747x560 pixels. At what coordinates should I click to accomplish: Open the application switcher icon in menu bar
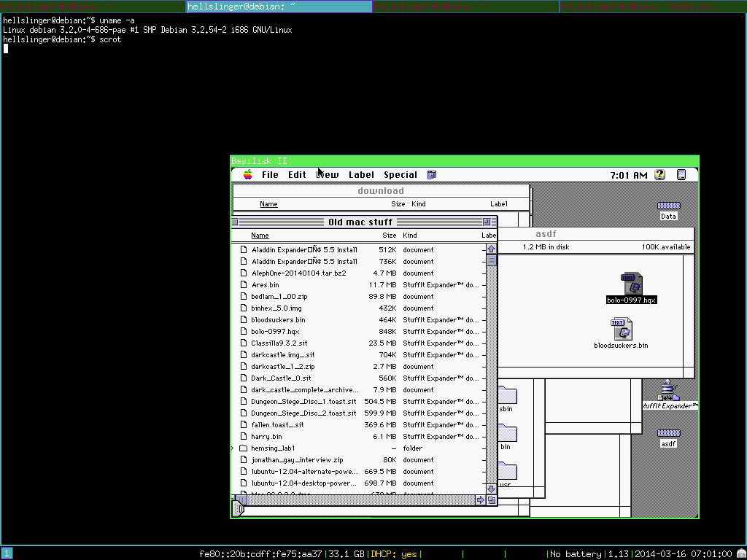pos(681,175)
